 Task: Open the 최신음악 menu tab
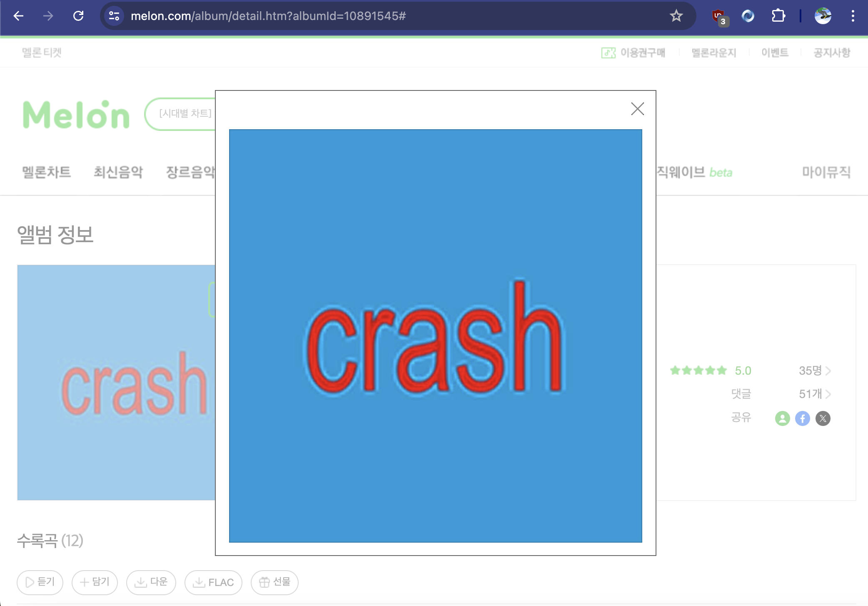118,172
